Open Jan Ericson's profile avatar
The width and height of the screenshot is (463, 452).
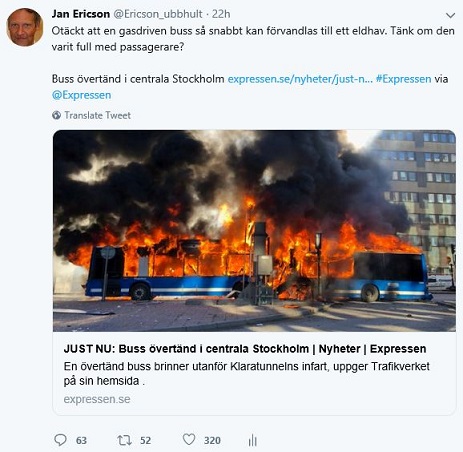pyautogui.click(x=25, y=27)
